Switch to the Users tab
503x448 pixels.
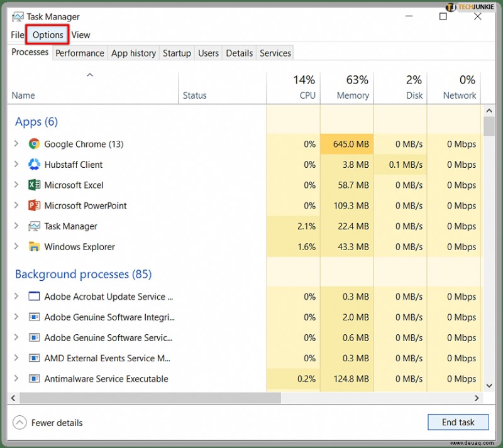(x=208, y=53)
